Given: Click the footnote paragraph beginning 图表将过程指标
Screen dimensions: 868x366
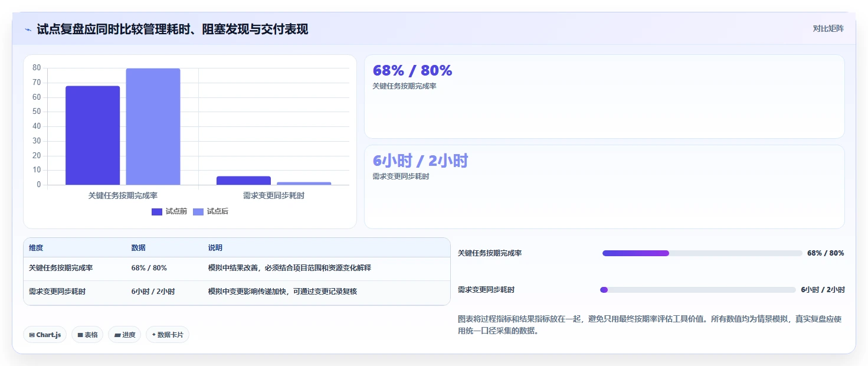Looking at the screenshot, I should (650, 325).
